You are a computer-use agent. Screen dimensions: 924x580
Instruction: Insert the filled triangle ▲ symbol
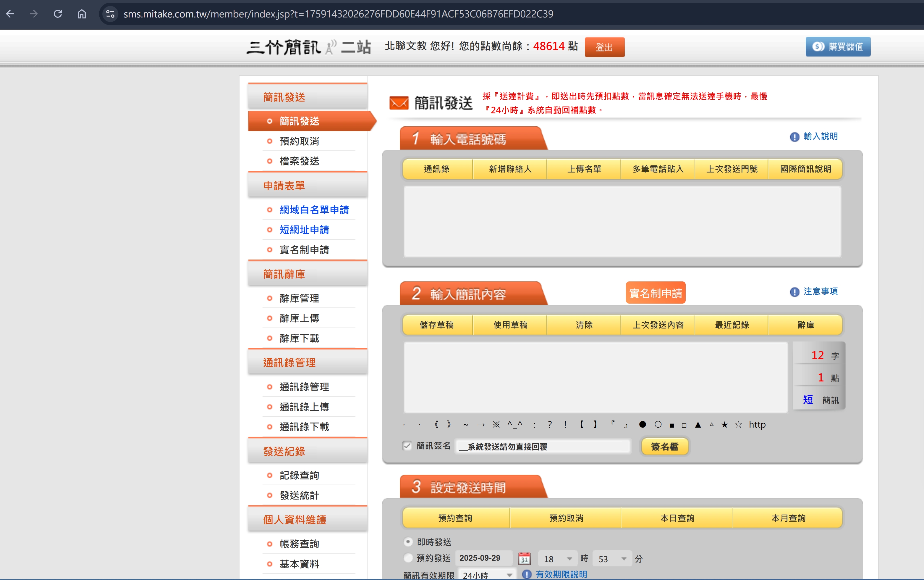coord(698,425)
